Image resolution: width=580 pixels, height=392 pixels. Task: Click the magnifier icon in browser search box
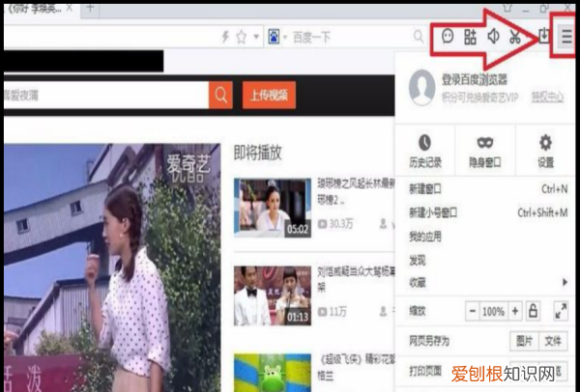(x=419, y=37)
